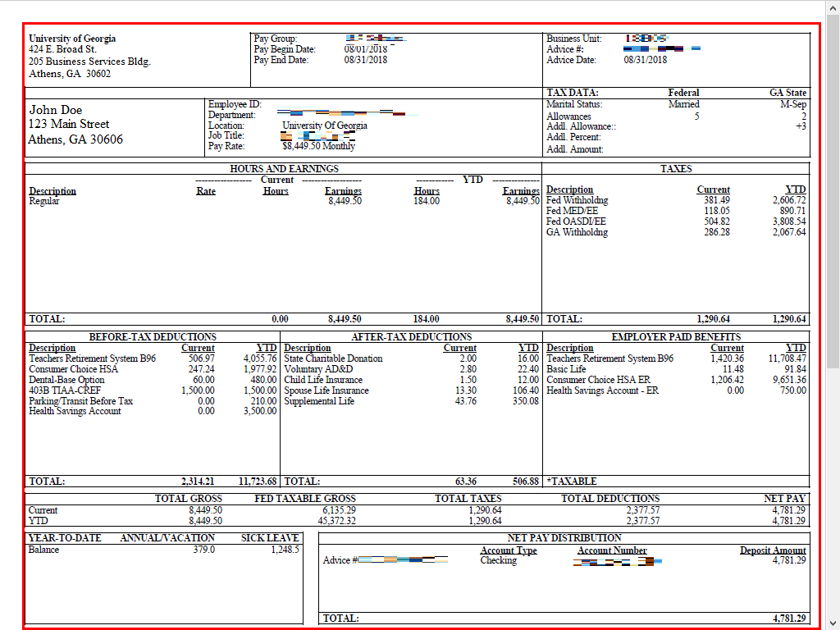Select the "Regular" earnings description
The image size is (840, 630).
click(x=44, y=201)
